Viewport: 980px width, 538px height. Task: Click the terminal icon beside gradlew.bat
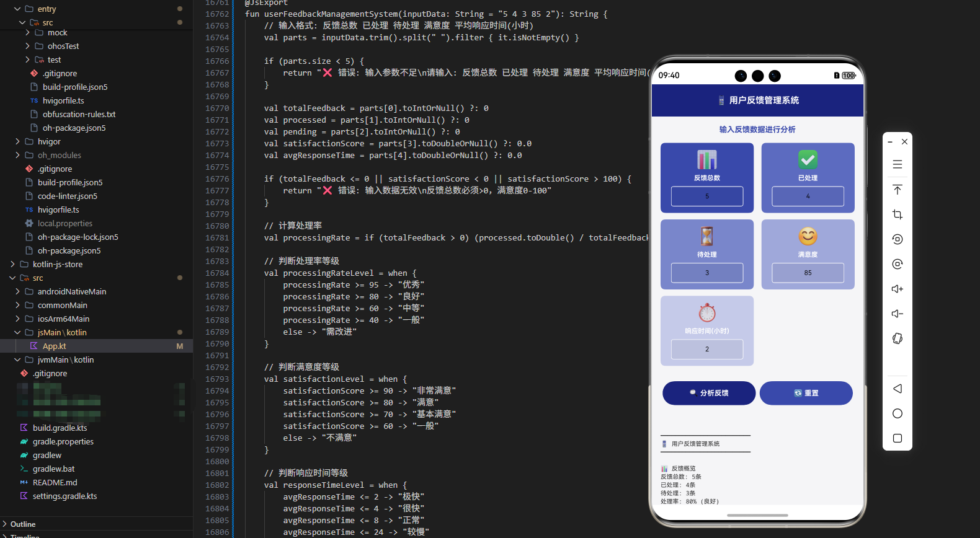[24, 469]
